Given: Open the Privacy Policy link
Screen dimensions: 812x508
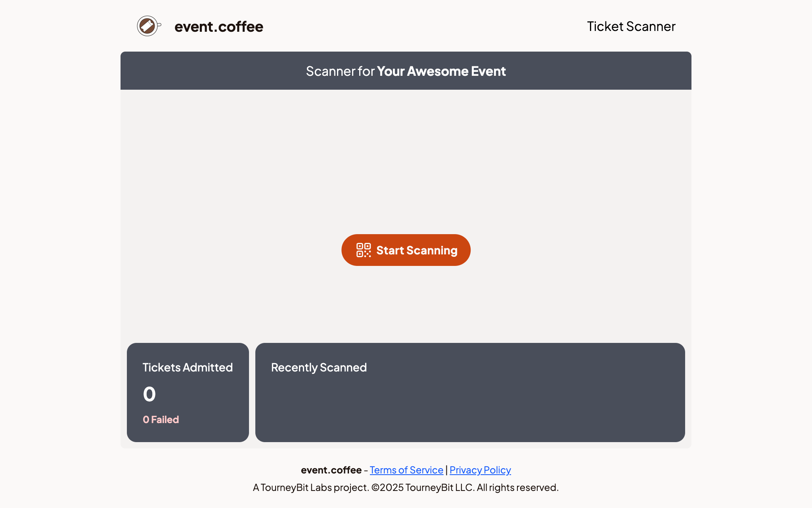Looking at the screenshot, I should (480, 470).
